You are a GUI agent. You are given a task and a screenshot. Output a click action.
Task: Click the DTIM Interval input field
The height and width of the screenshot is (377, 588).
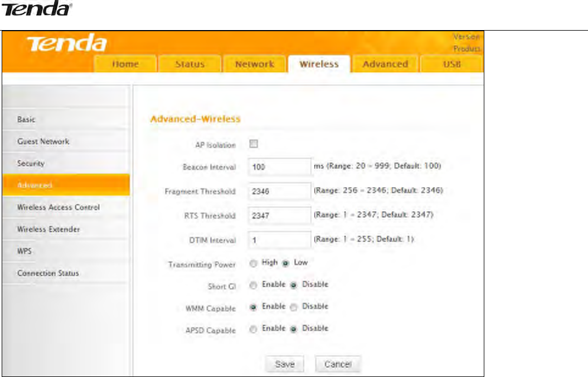(x=279, y=240)
